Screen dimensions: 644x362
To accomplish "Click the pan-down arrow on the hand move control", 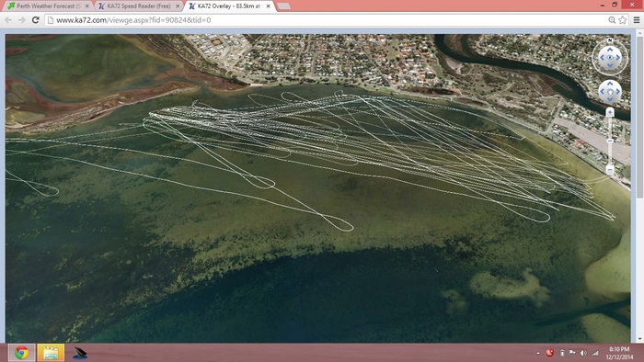I will (610, 99).
